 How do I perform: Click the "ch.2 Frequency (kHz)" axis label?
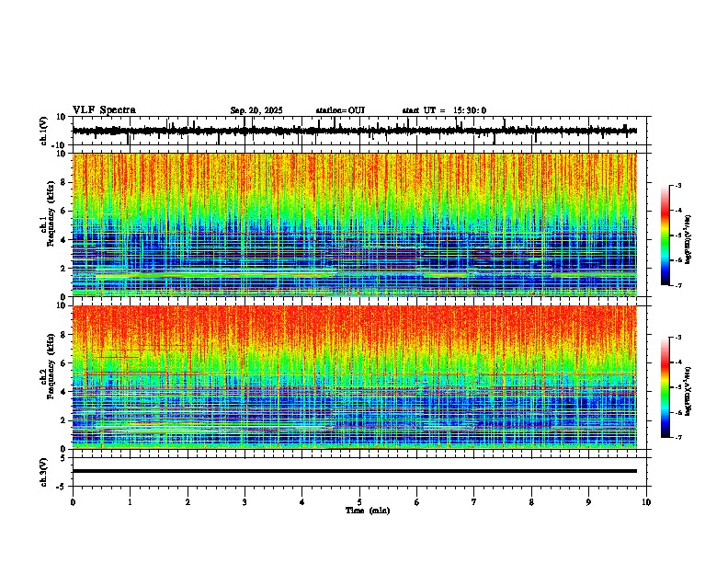[47, 368]
